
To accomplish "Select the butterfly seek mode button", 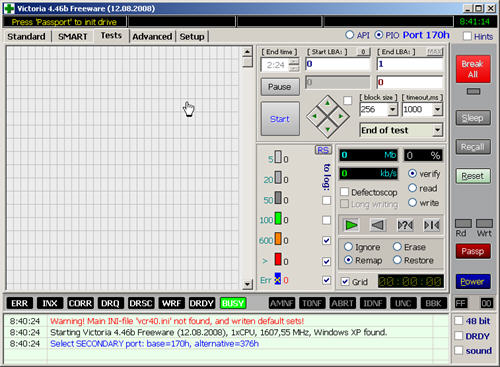I will (431, 225).
